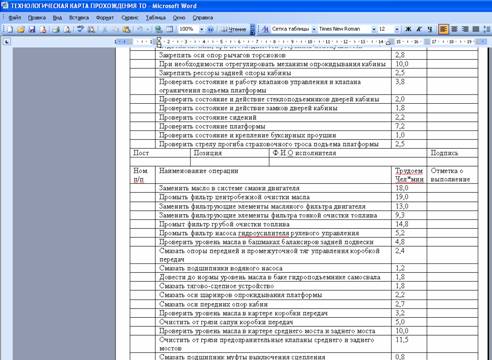This screenshot has width=492, height=360.
Task: Open the Таблица menu
Action: pos(156,18)
